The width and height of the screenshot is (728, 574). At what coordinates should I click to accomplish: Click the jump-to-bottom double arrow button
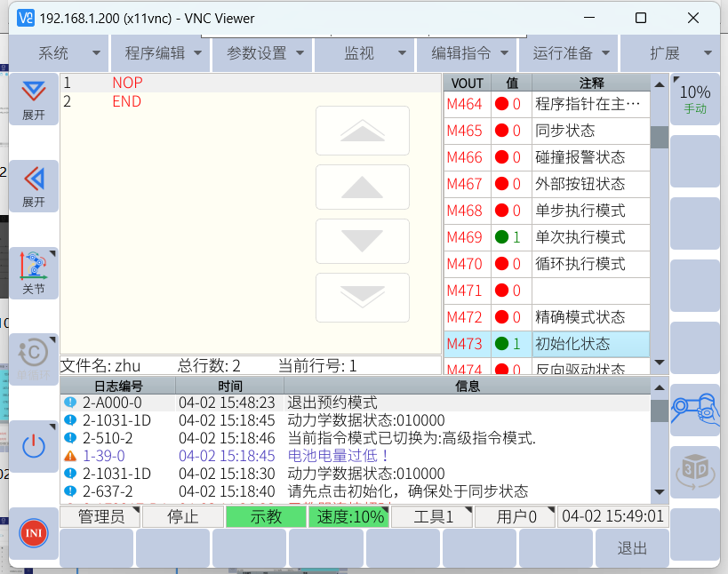[x=363, y=297]
